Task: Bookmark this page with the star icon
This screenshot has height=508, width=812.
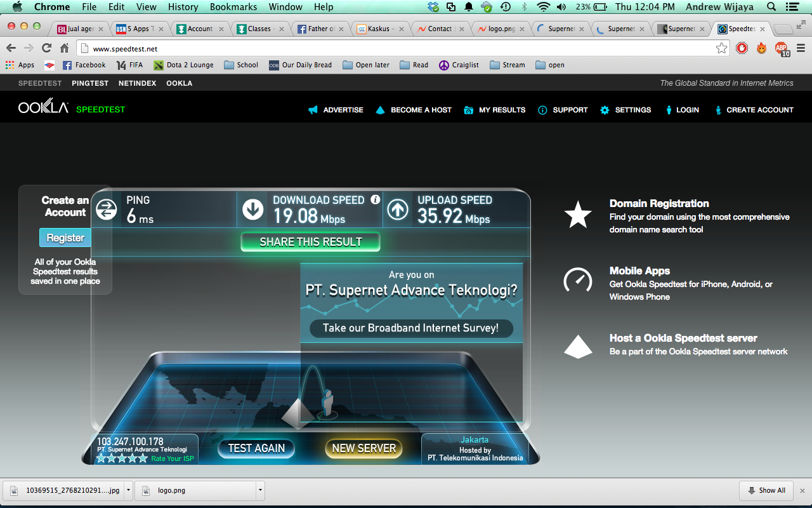Action: [x=721, y=48]
